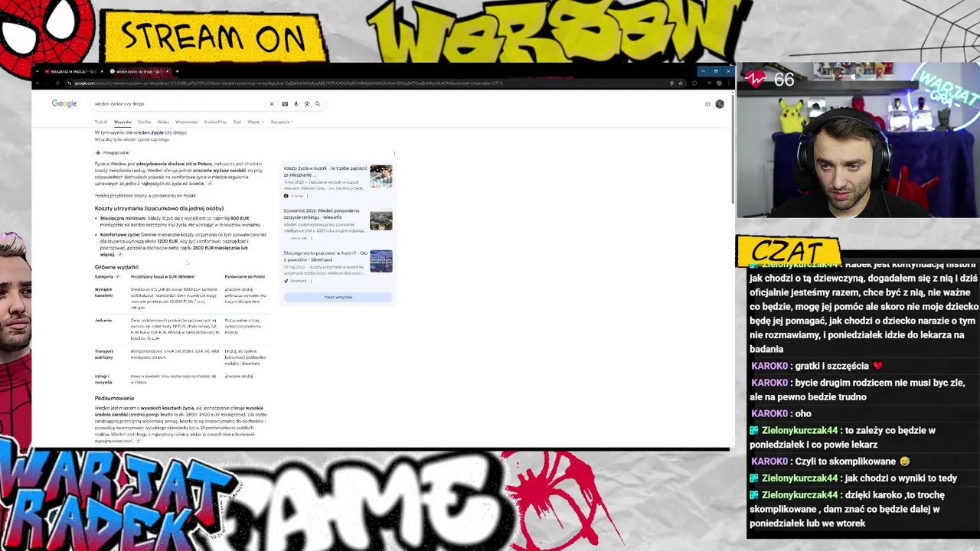This screenshot has width=980, height=551.
Task: Click 'Usługi i rozrywka' table row label
Action: tap(103, 379)
